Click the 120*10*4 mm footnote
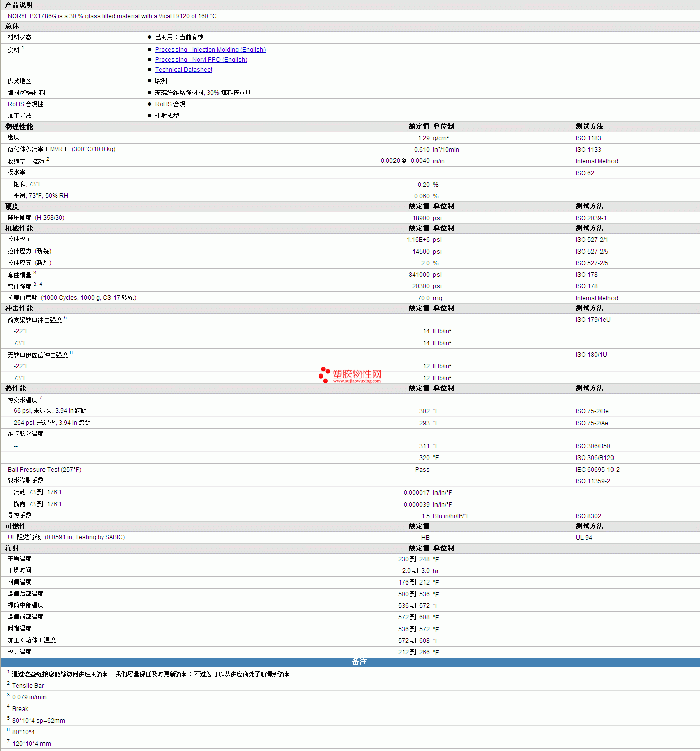 (31, 744)
